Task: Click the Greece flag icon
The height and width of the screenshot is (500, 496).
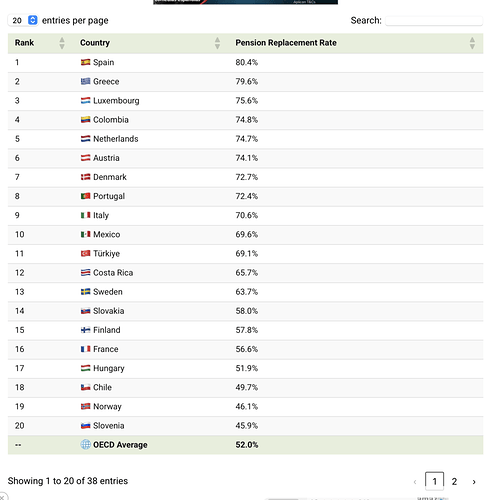Action: pyautogui.click(x=85, y=81)
